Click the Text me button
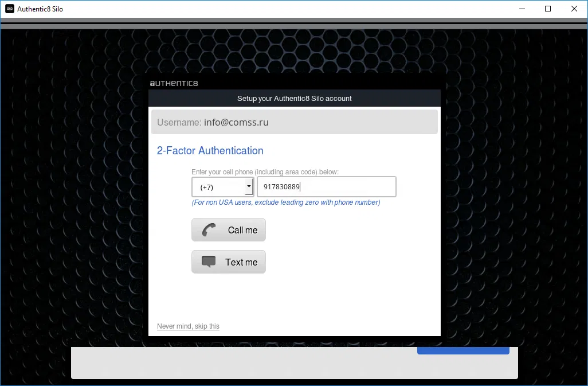This screenshot has width=588, height=386. pos(228,262)
